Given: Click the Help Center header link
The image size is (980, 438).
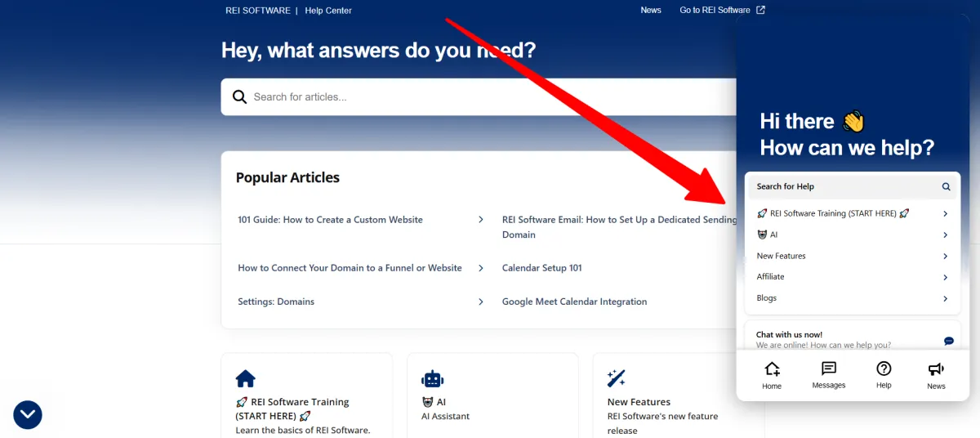Looking at the screenshot, I should [328, 11].
